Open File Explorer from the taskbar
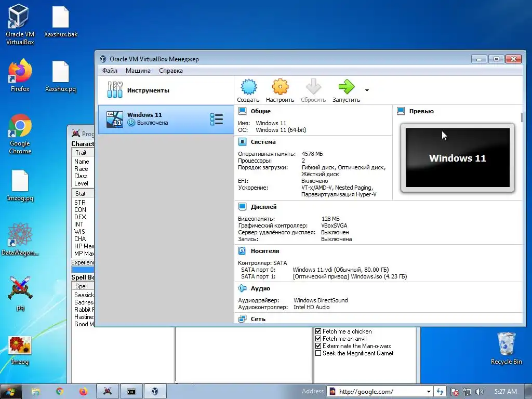The height and width of the screenshot is (399, 532). pos(35,392)
